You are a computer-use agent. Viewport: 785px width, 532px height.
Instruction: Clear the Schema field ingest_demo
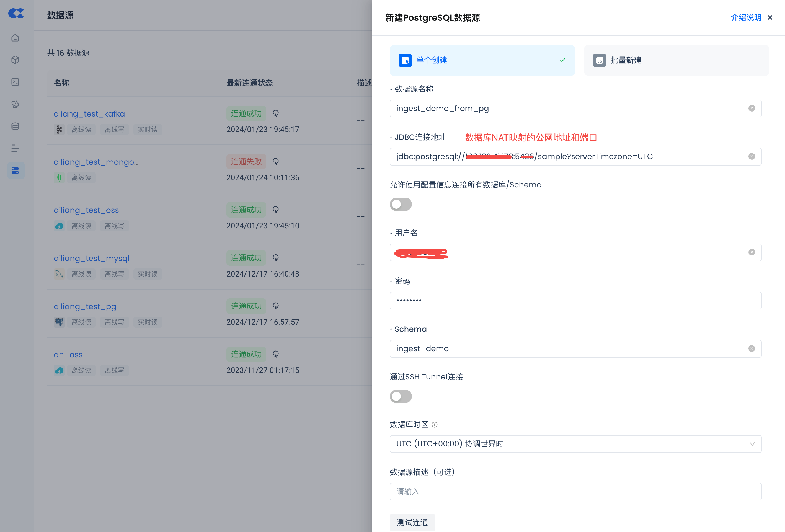coord(751,348)
